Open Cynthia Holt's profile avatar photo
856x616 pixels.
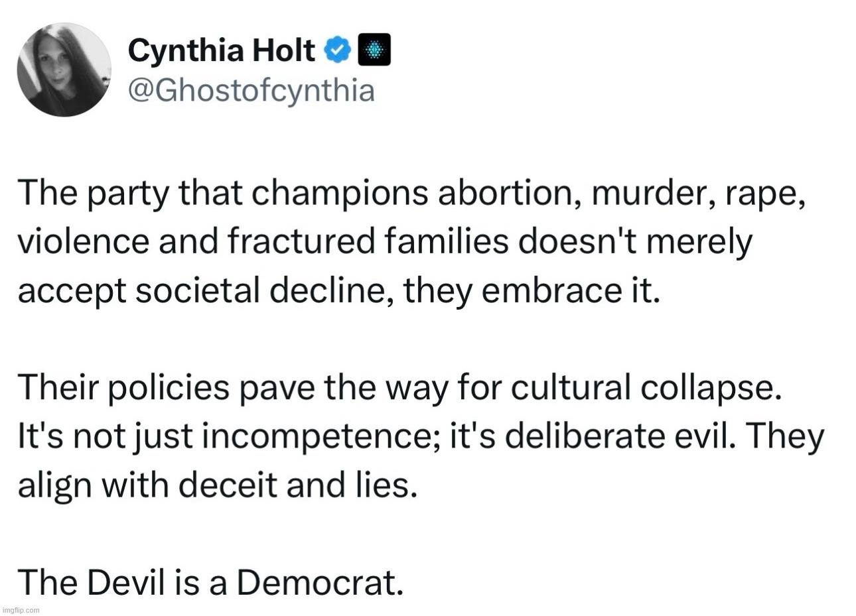tap(64, 69)
